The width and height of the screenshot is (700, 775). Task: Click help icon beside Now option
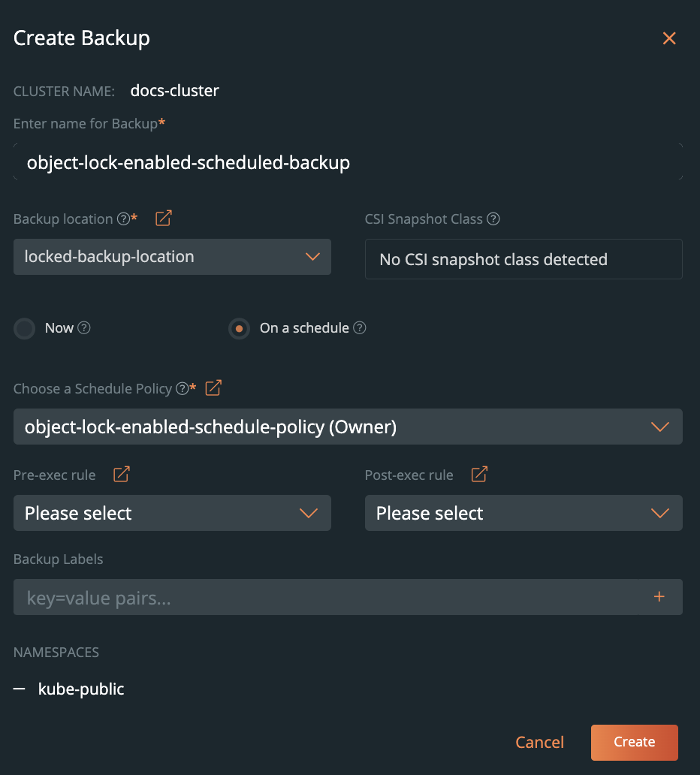84,328
